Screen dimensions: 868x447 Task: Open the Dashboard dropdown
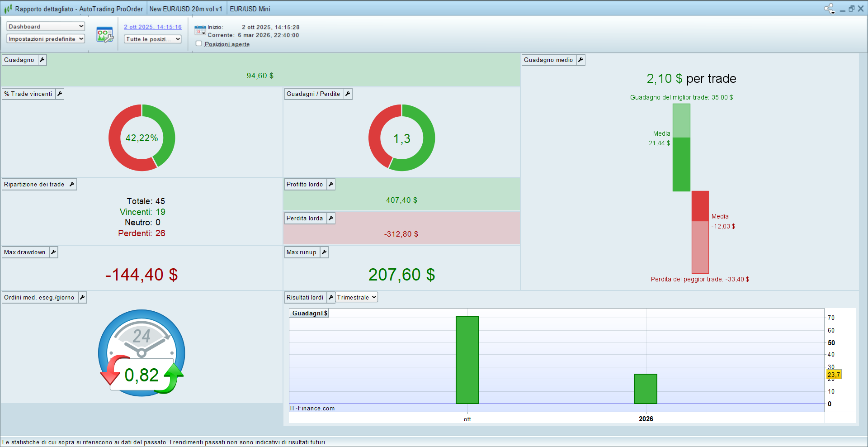coord(46,26)
